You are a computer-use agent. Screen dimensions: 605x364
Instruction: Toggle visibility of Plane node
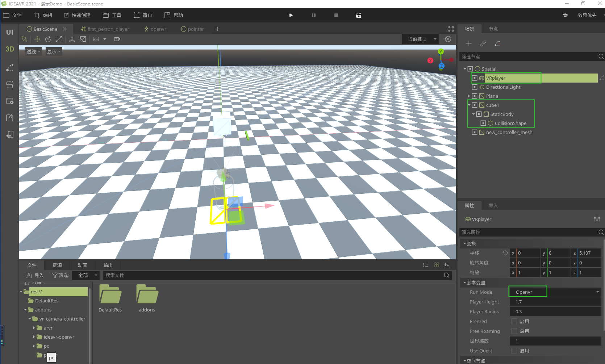point(475,96)
